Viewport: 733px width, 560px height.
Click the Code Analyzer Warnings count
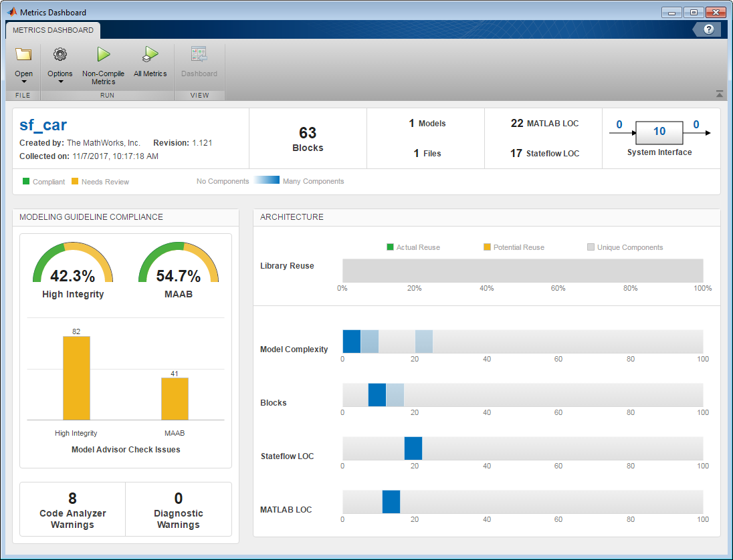tap(72, 499)
